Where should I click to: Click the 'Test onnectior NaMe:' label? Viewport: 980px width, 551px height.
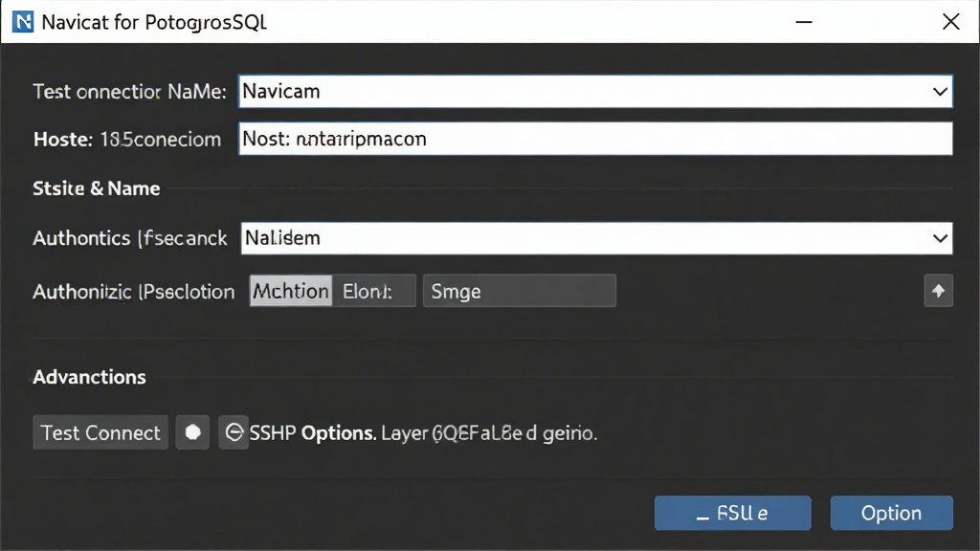click(129, 92)
